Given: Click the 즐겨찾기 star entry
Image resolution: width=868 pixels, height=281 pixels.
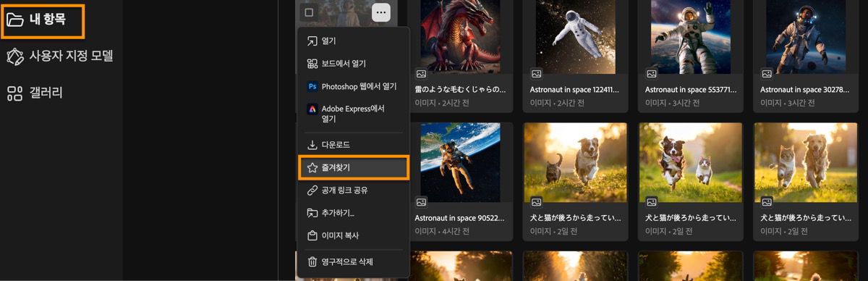Looking at the screenshot, I should (x=354, y=167).
